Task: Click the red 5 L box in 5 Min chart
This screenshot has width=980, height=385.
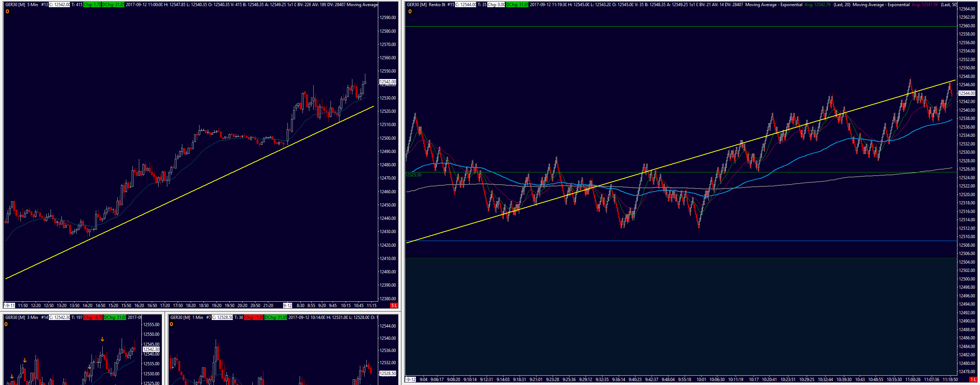Action: tap(394, 305)
